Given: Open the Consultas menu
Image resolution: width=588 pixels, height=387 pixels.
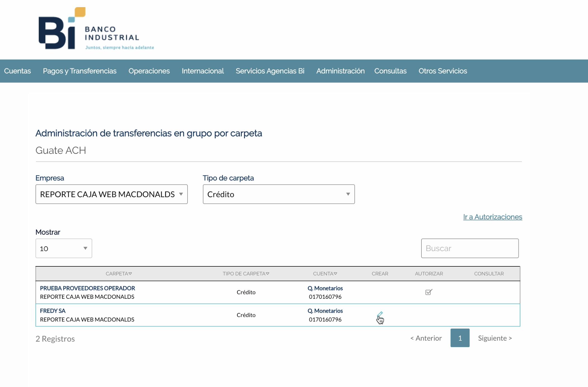Looking at the screenshot, I should tap(390, 71).
